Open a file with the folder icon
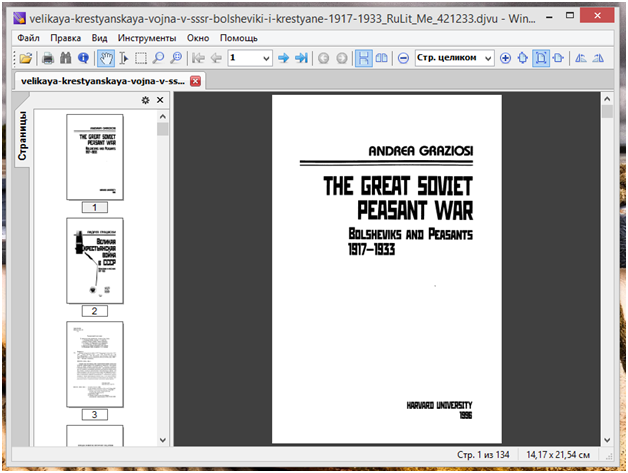 point(26,58)
